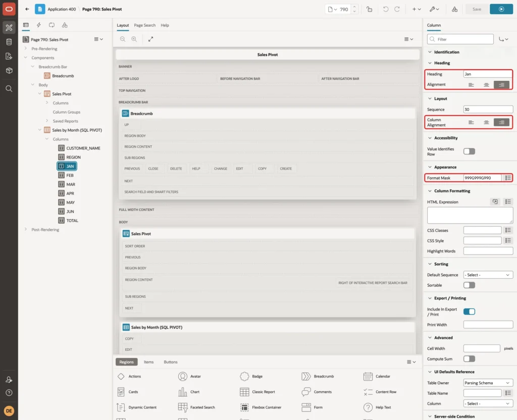
Task: Expand the Saved Reports tree node
Action: click(x=47, y=121)
